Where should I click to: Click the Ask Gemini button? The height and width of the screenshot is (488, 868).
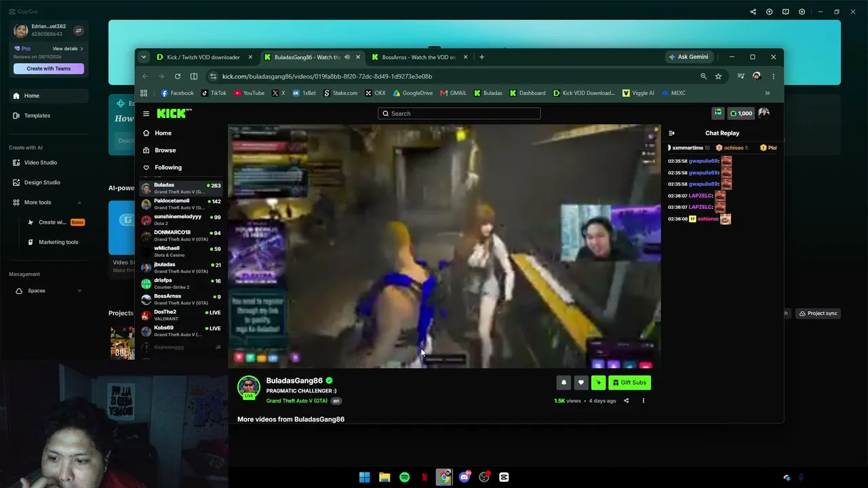point(688,57)
